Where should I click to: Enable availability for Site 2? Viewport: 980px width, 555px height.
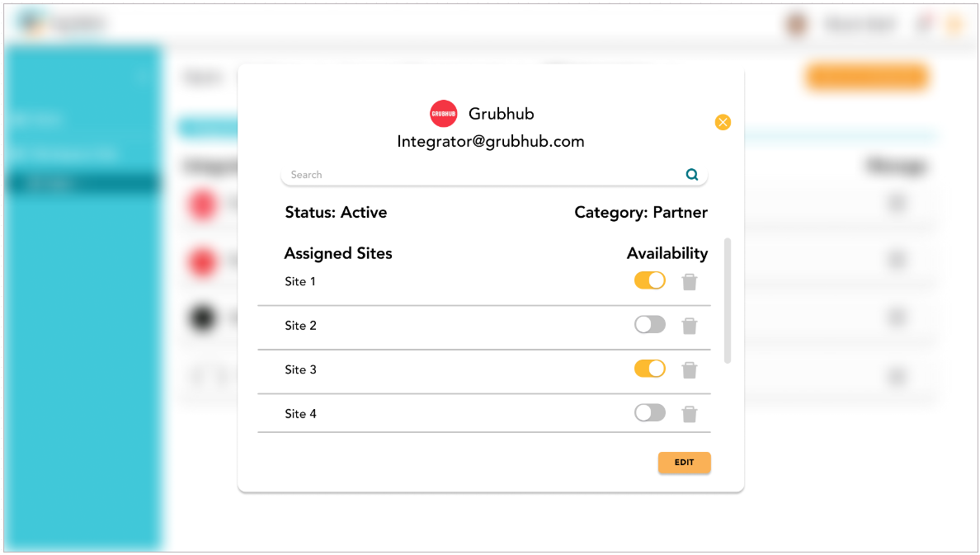point(650,325)
